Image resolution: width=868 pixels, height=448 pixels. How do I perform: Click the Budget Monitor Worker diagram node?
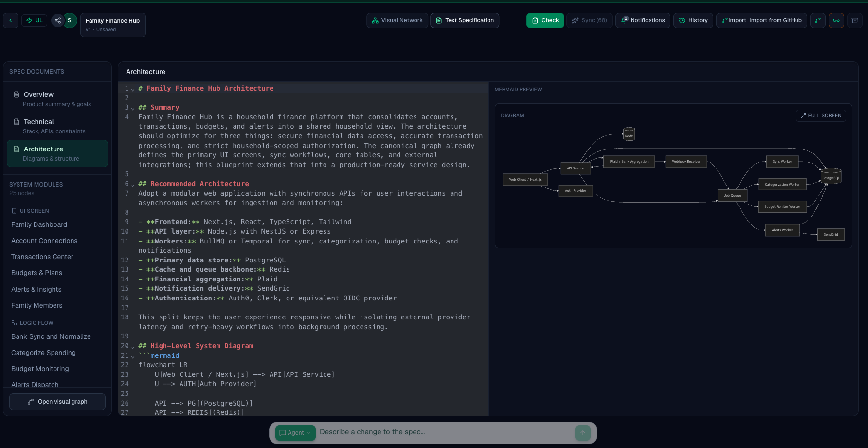pos(782,207)
